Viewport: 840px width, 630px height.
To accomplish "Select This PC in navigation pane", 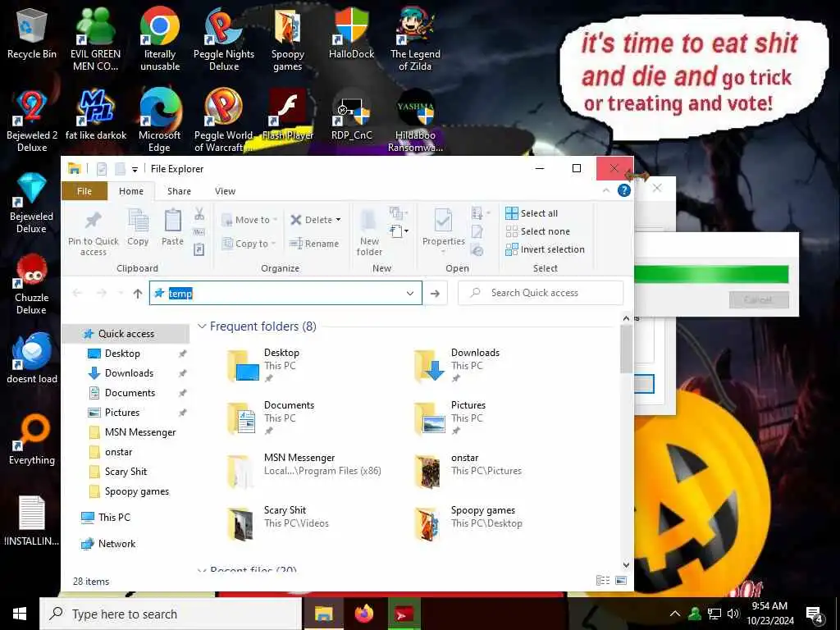I will point(114,517).
